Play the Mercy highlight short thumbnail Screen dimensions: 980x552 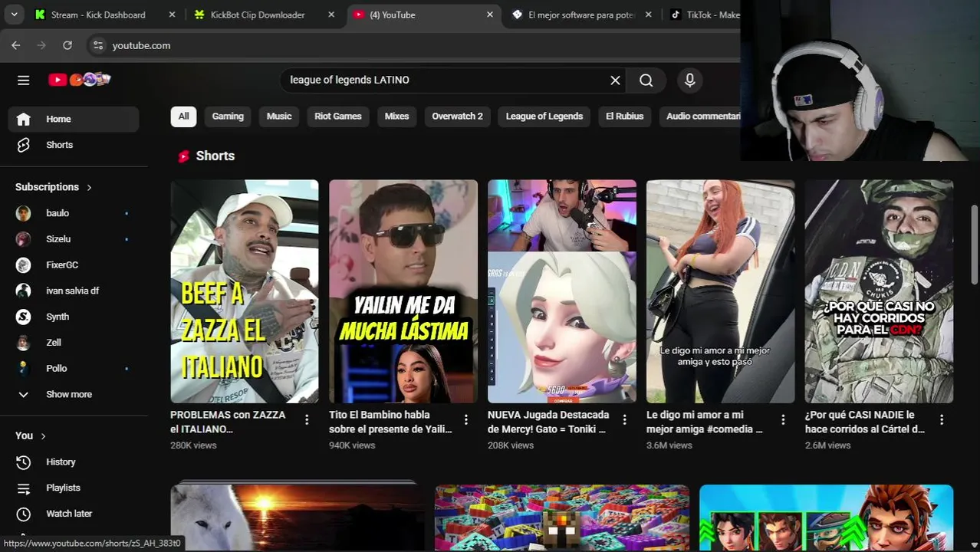562,291
